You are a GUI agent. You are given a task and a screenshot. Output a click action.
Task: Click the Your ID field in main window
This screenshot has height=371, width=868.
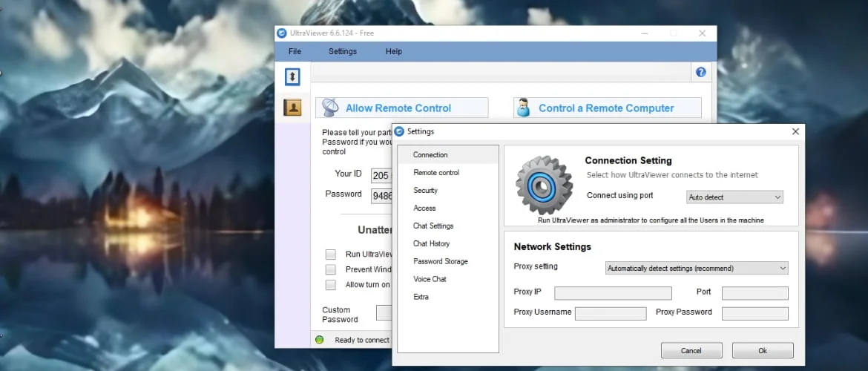pos(381,175)
